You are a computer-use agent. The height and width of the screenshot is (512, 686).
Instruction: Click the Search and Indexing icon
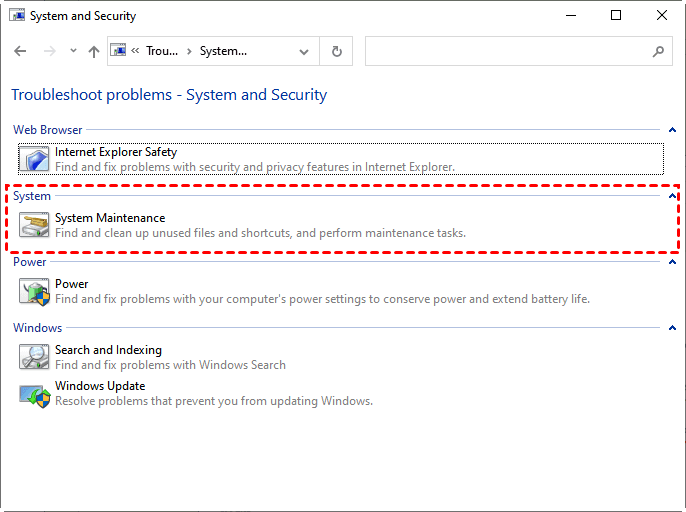tap(35, 357)
